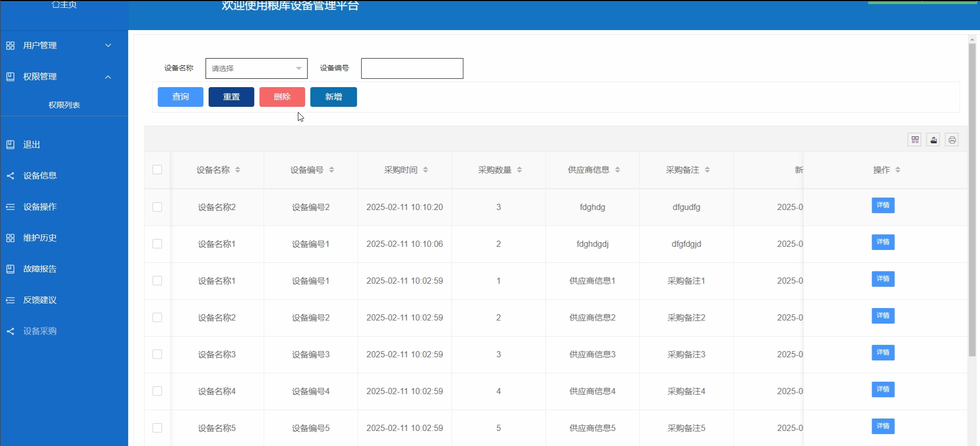
Task: Click the 采购备注5 cell
Action: coord(686,428)
